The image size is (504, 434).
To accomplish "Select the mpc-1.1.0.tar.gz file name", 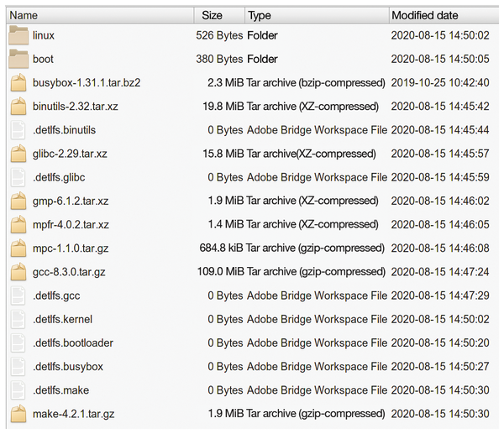I will (71, 248).
